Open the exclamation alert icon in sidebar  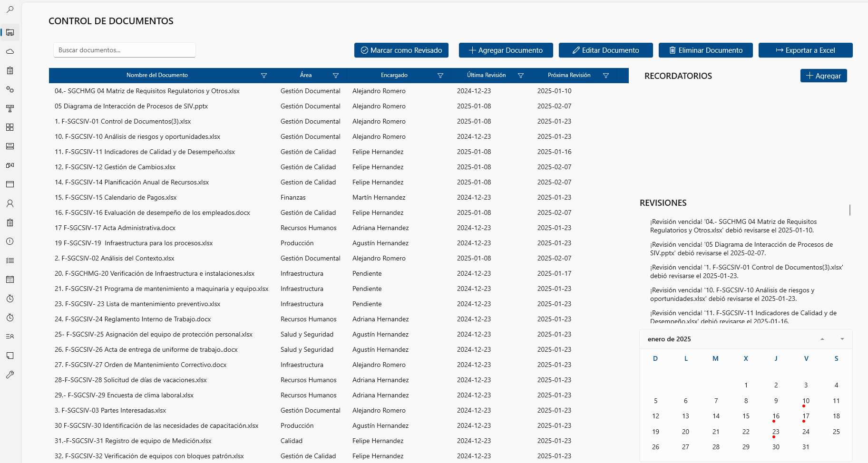pos(10,241)
